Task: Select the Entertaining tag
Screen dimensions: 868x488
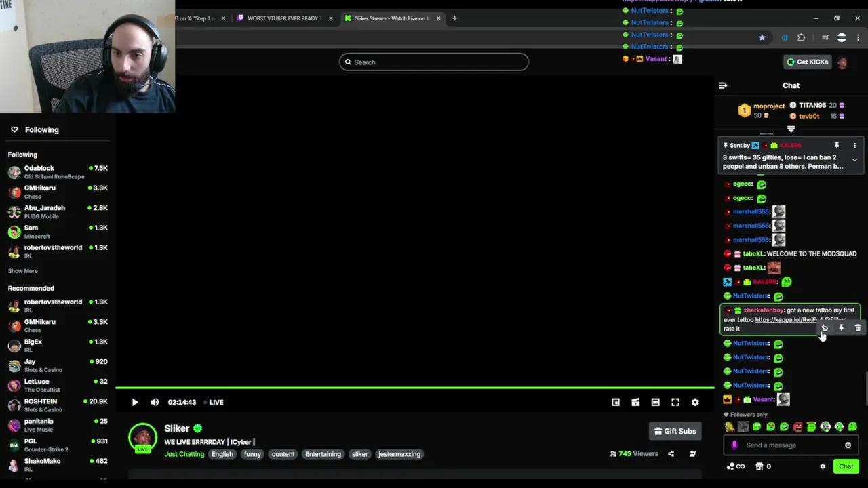Action: (323, 454)
